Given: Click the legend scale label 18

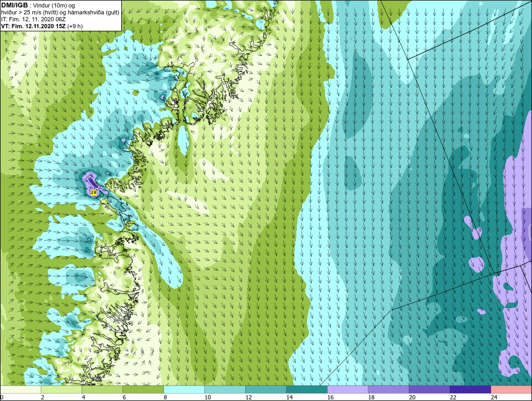Looking at the screenshot, I should click(371, 397).
